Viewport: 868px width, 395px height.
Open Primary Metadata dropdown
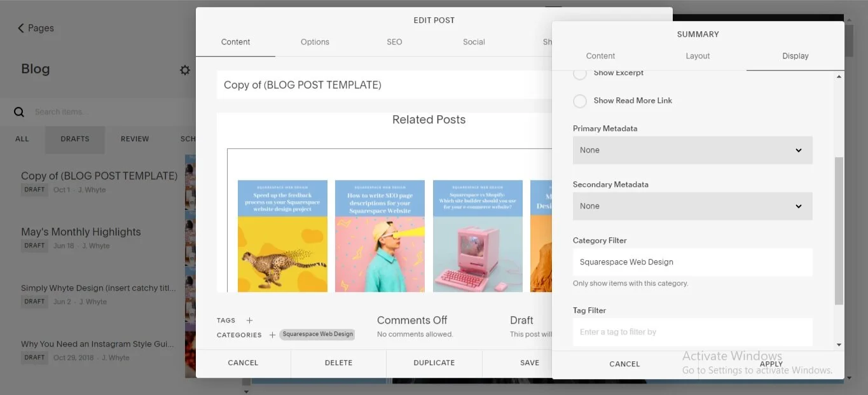(692, 150)
